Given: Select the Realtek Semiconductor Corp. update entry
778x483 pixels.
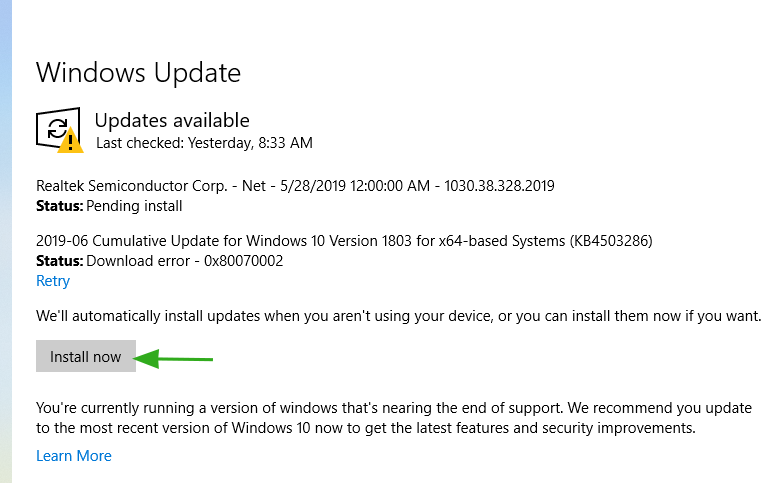Looking at the screenshot, I should coord(295,186).
